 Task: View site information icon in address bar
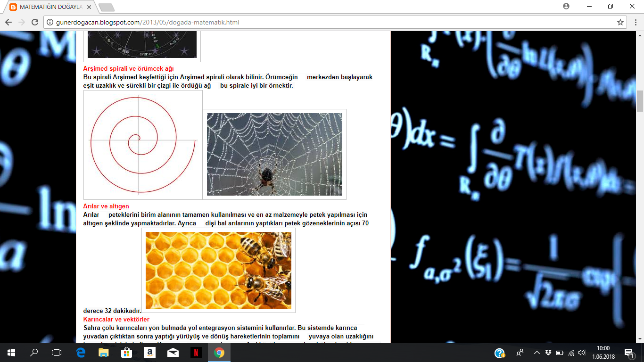click(50, 22)
